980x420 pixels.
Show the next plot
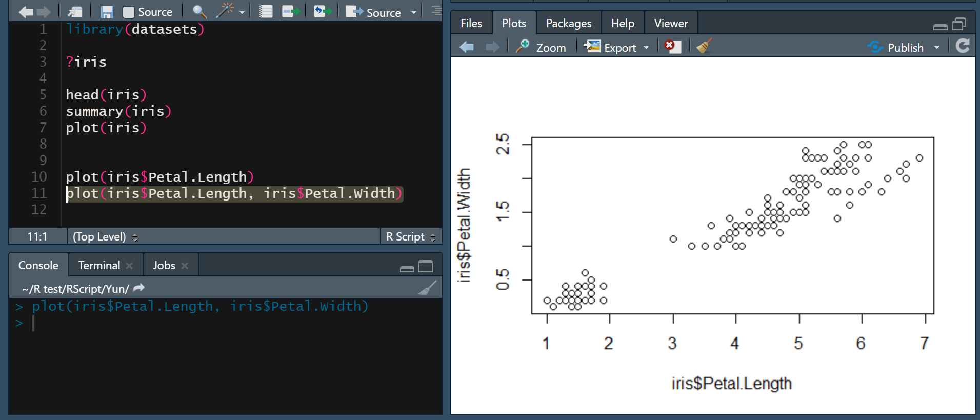pos(492,47)
